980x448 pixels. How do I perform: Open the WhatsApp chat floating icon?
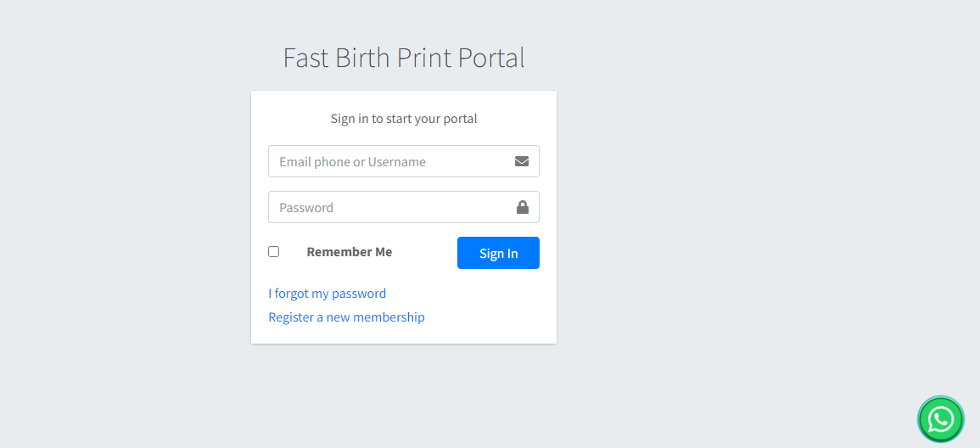(940, 419)
